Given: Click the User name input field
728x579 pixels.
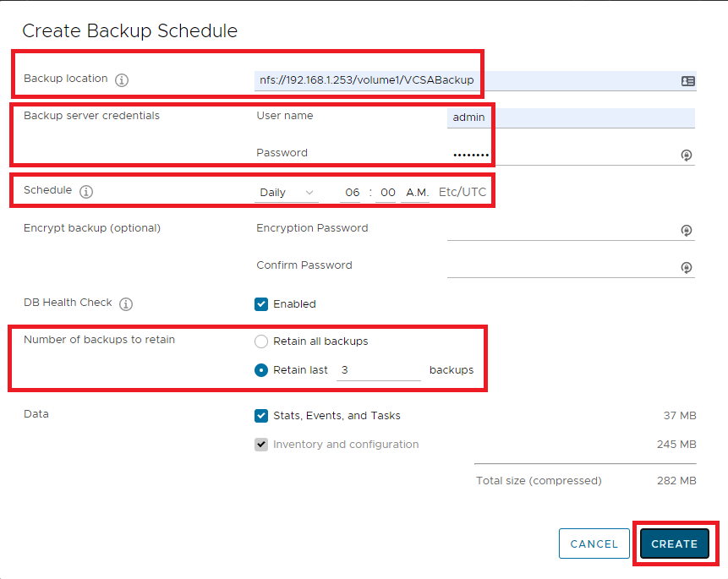Looking at the screenshot, I should pyautogui.click(x=570, y=117).
